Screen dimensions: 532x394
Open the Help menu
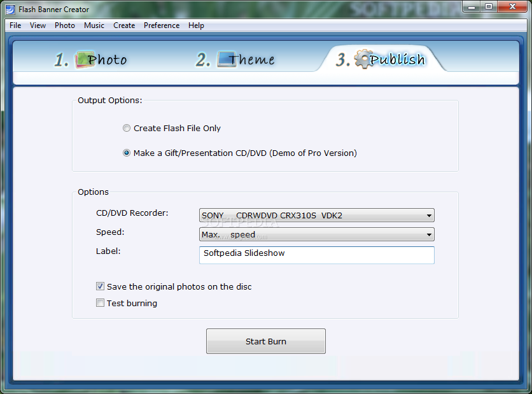(196, 25)
